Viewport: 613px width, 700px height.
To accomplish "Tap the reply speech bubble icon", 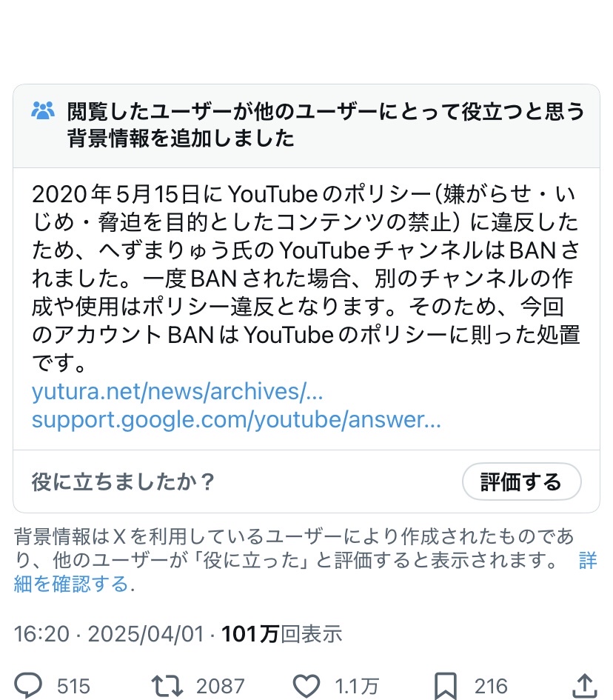I will (x=28, y=685).
